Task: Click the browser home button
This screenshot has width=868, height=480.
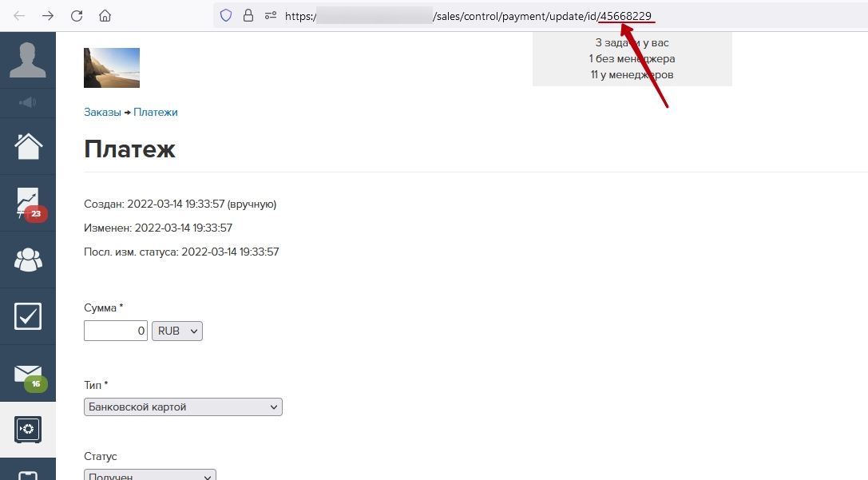Action: point(105,15)
